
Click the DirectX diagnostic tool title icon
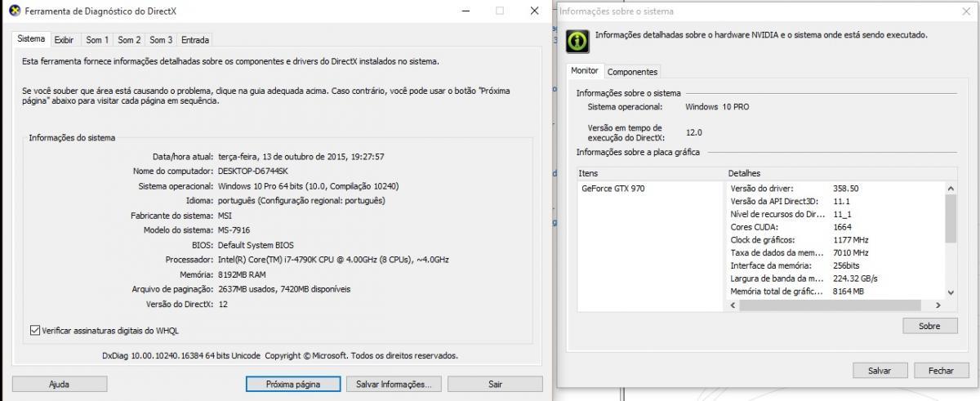[15, 11]
